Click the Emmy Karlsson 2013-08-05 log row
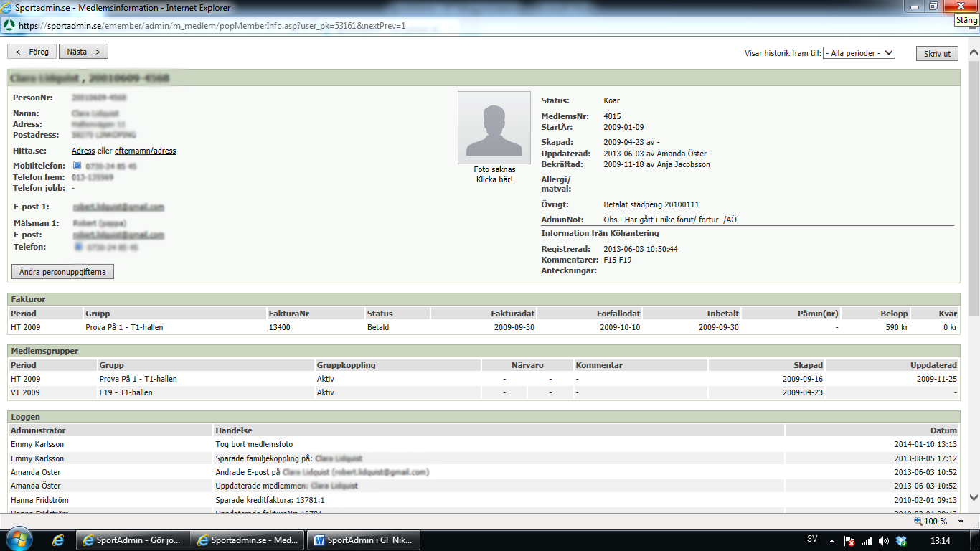The height and width of the screenshot is (551, 980). coord(484,458)
